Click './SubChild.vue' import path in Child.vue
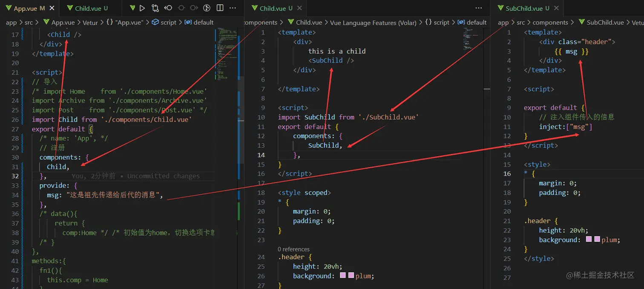Image resolution: width=644 pixels, height=289 pixels. click(388, 117)
